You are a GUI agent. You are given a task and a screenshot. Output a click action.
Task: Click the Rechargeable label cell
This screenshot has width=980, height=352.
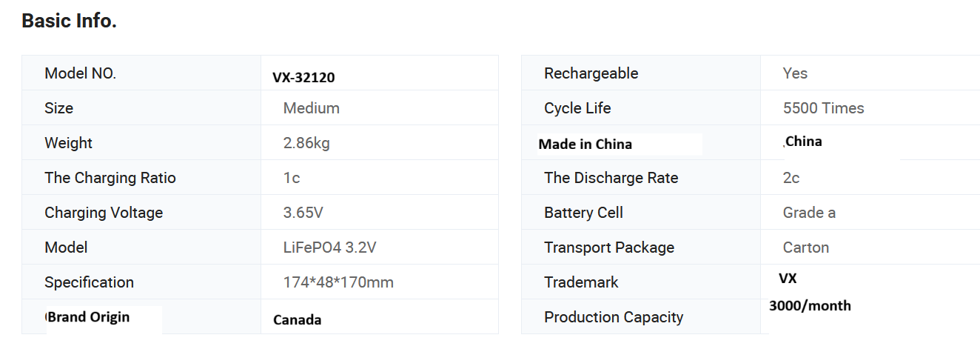[x=591, y=73]
